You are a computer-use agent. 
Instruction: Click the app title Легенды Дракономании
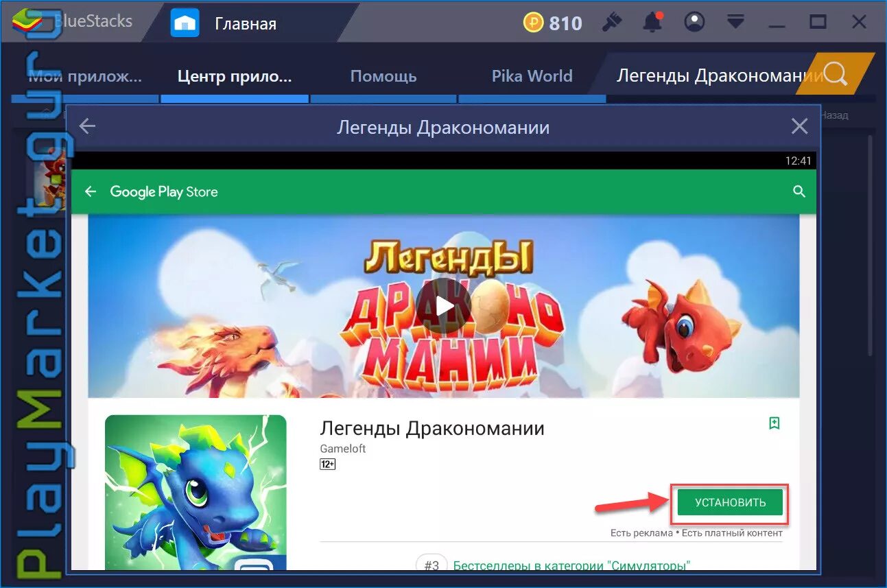pos(432,428)
